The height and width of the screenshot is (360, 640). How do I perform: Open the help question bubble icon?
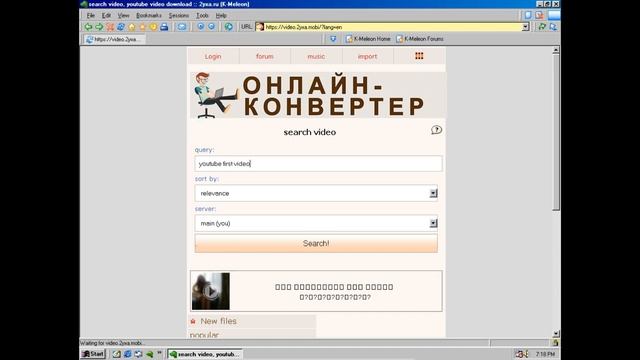[x=436, y=130]
